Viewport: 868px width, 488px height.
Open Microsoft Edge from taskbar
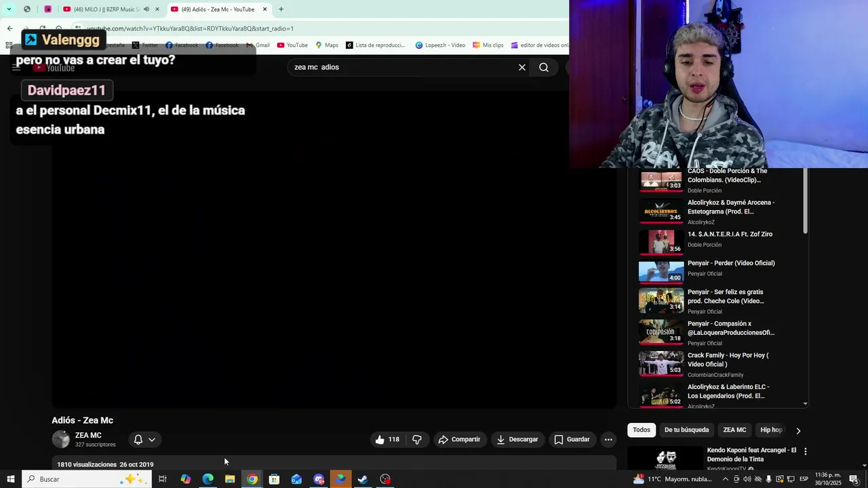click(208, 479)
